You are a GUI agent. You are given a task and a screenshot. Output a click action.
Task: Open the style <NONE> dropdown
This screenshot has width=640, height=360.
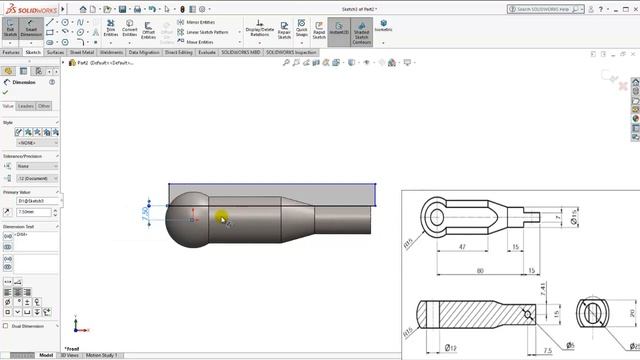[37, 143]
